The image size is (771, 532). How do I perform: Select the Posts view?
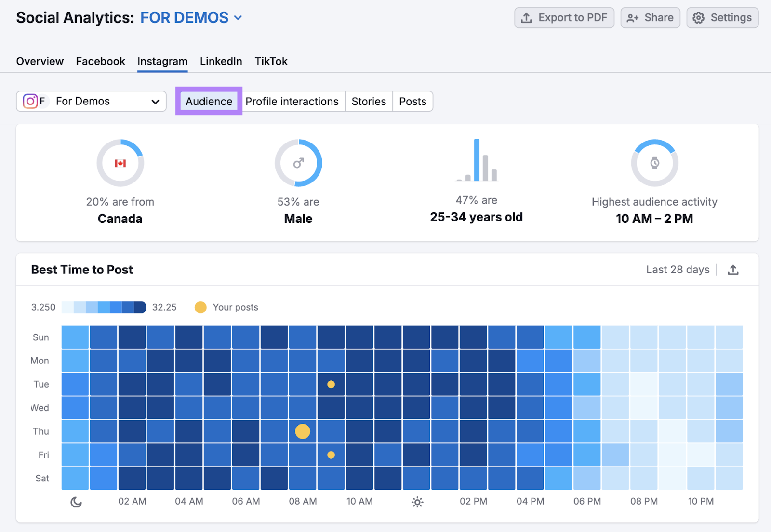click(x=412, y=102)
